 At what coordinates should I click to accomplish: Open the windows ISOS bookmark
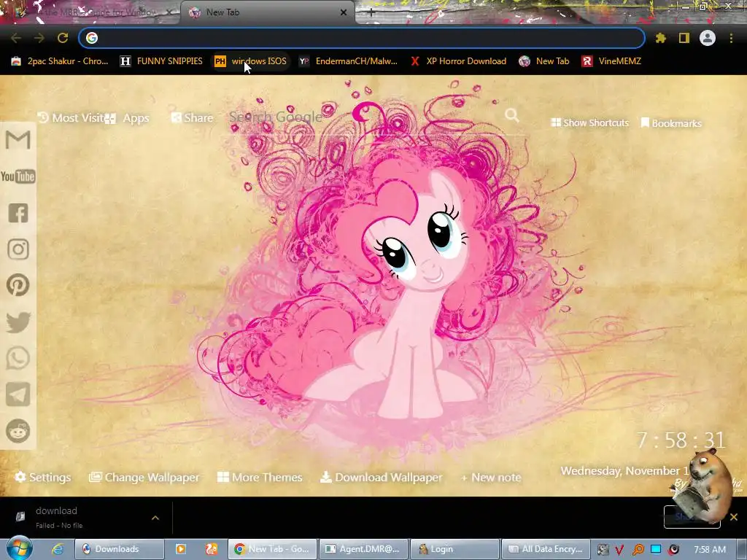[x=251, y=61]
